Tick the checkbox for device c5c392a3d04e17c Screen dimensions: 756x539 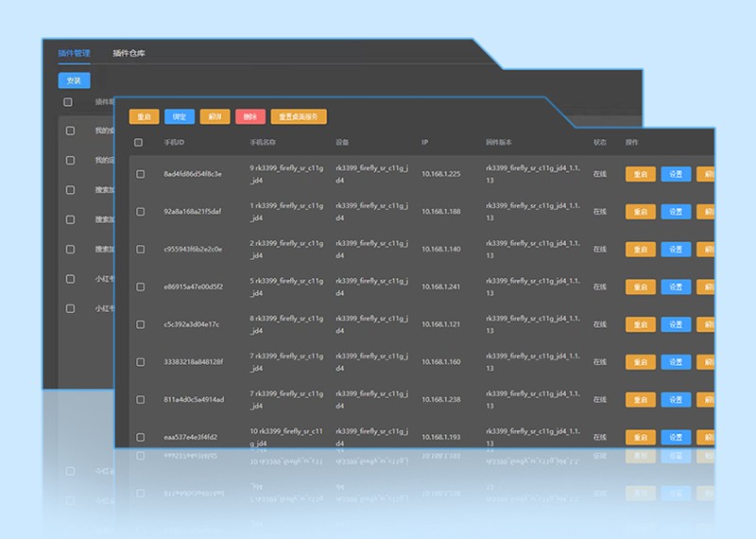tap(140, 324)
